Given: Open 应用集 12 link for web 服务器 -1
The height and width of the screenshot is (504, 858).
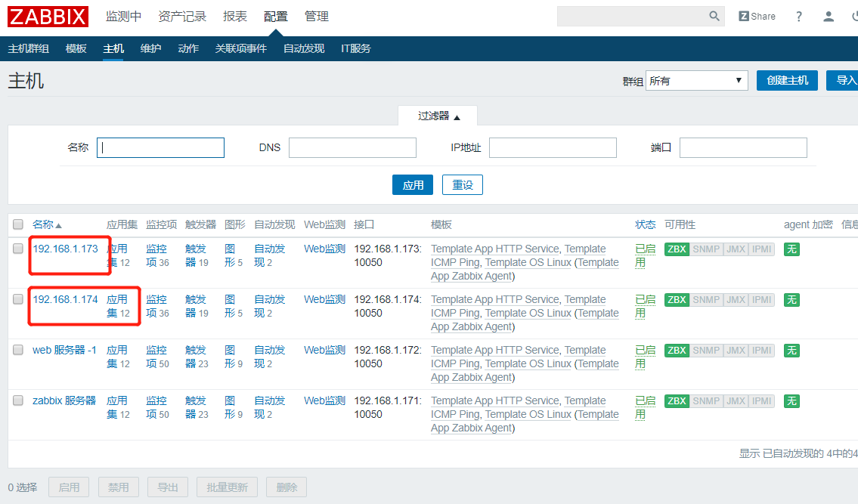Looking at the screenshot, I should pyautogui.click(x=118, y=357).
